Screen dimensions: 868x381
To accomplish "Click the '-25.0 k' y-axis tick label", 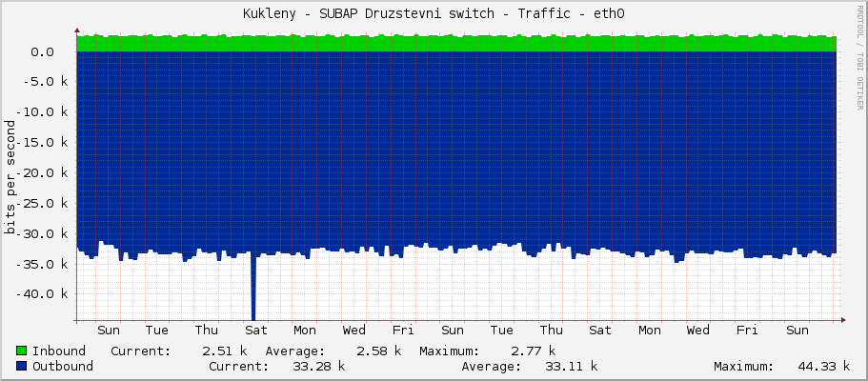I will (x=42, y=203).
